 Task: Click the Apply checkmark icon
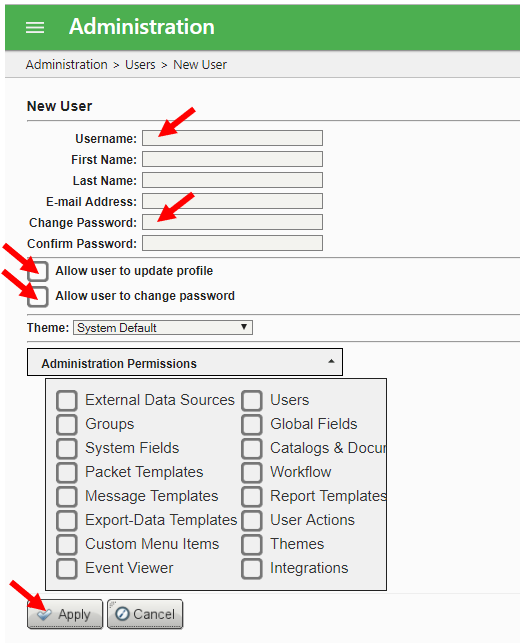click(44, 614)
